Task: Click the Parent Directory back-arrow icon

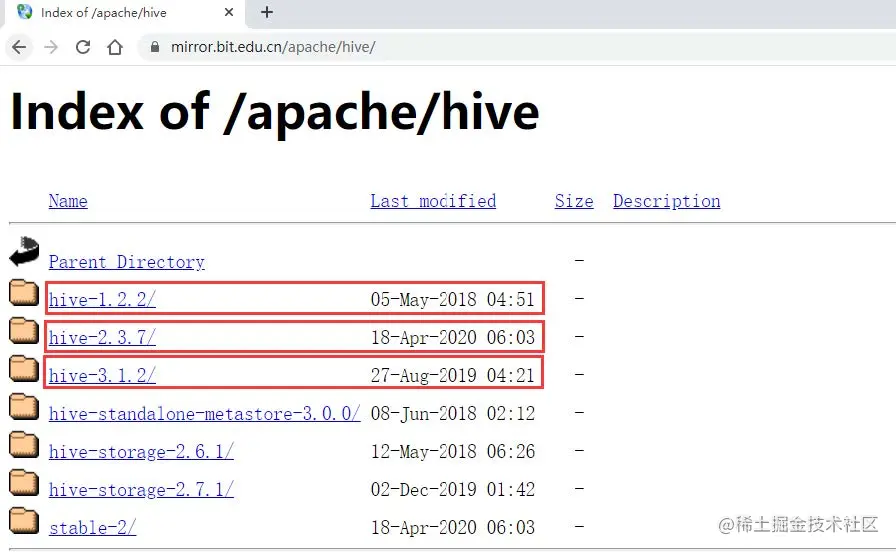Action: pyautogui.click(x=24, y=251)
